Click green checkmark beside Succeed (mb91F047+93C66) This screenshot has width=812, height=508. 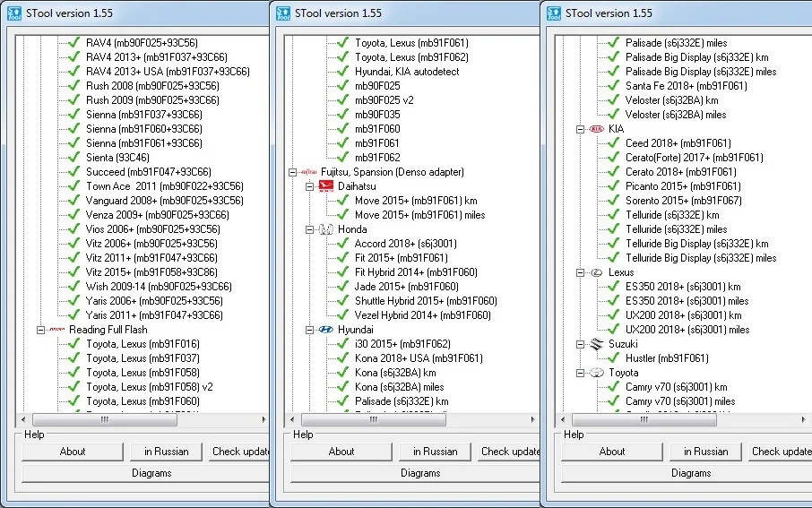[x=74, y=171]
